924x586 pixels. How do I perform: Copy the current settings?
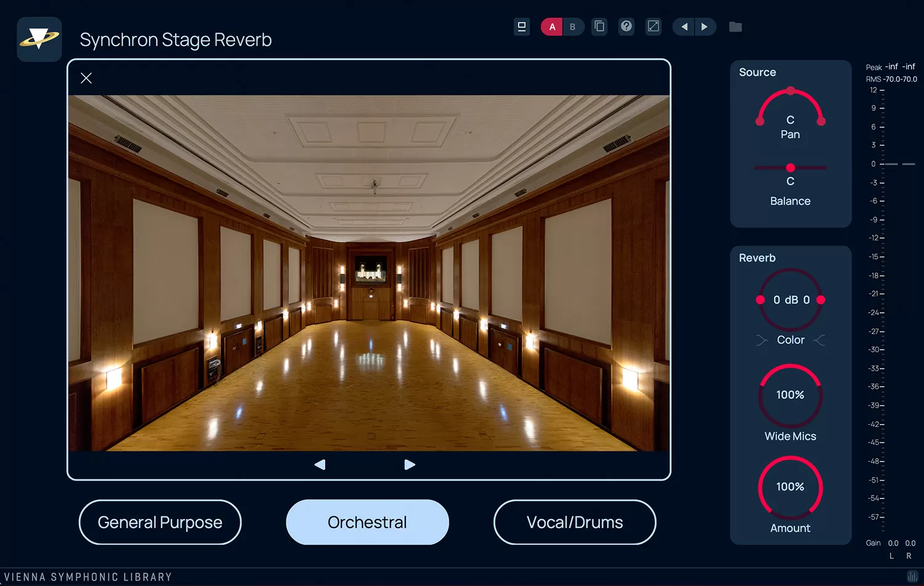[599, 26]
